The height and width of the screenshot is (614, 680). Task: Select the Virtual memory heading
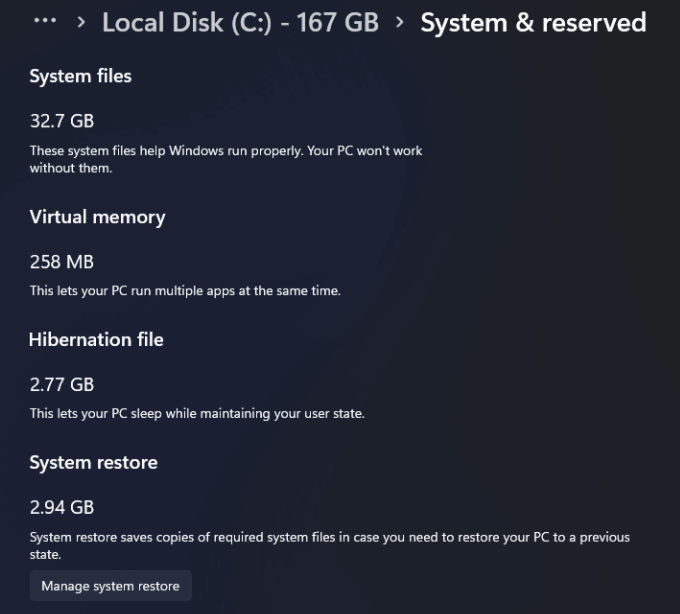(97, 217)
